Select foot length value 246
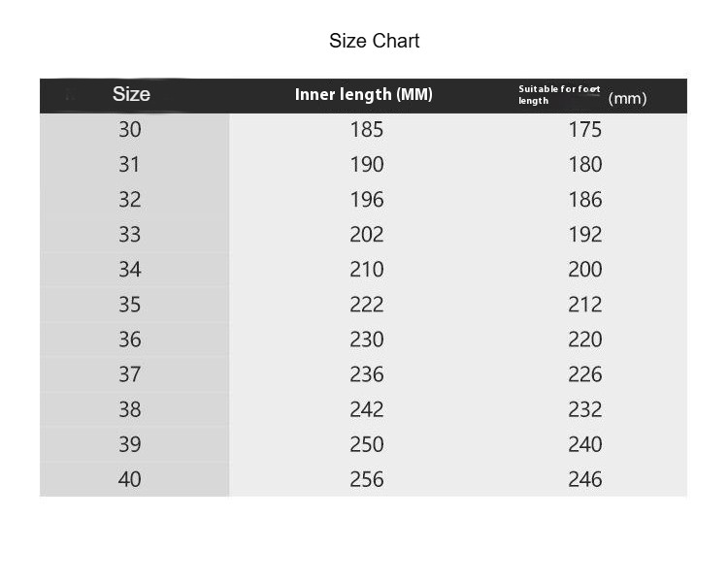The height and width of the screenshot is (582, 728). 585,479
